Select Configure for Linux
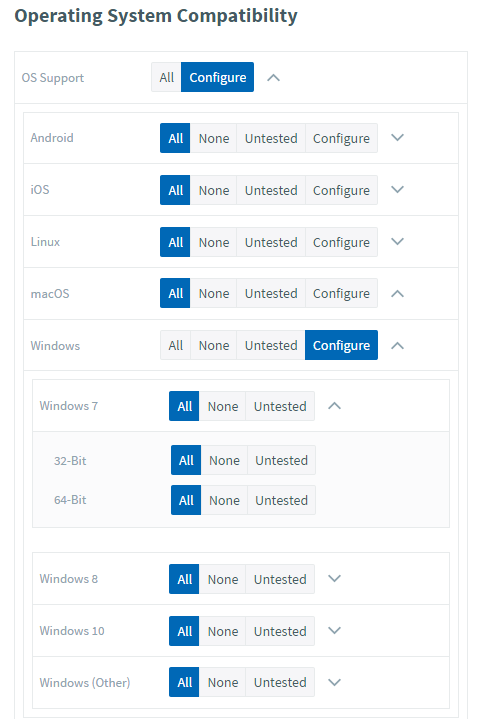The width and height of the screenshot is (479, 719). pos(341,242)
